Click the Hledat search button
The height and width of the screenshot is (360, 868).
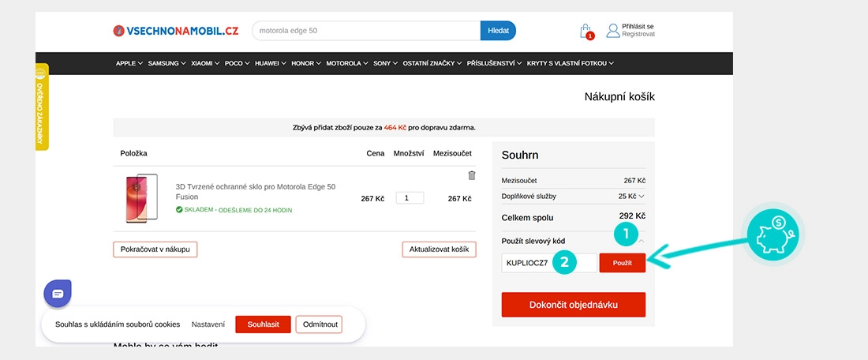coord(498,31)
